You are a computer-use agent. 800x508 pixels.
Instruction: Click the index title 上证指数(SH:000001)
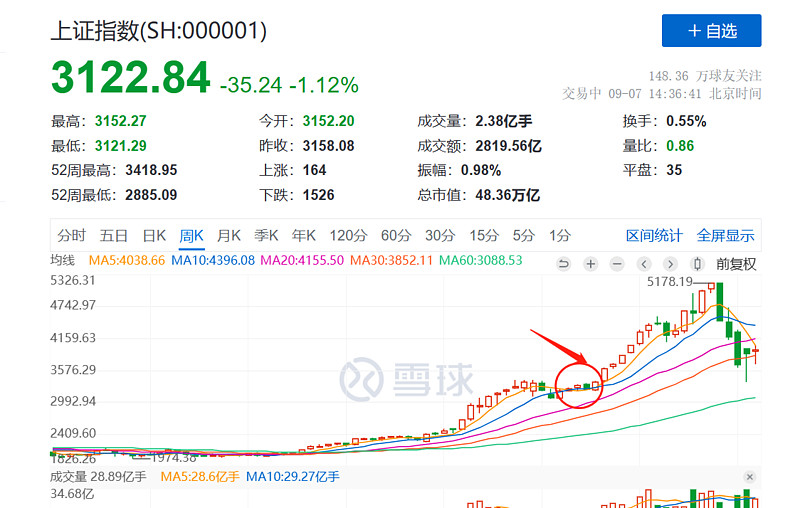[159, 31]
